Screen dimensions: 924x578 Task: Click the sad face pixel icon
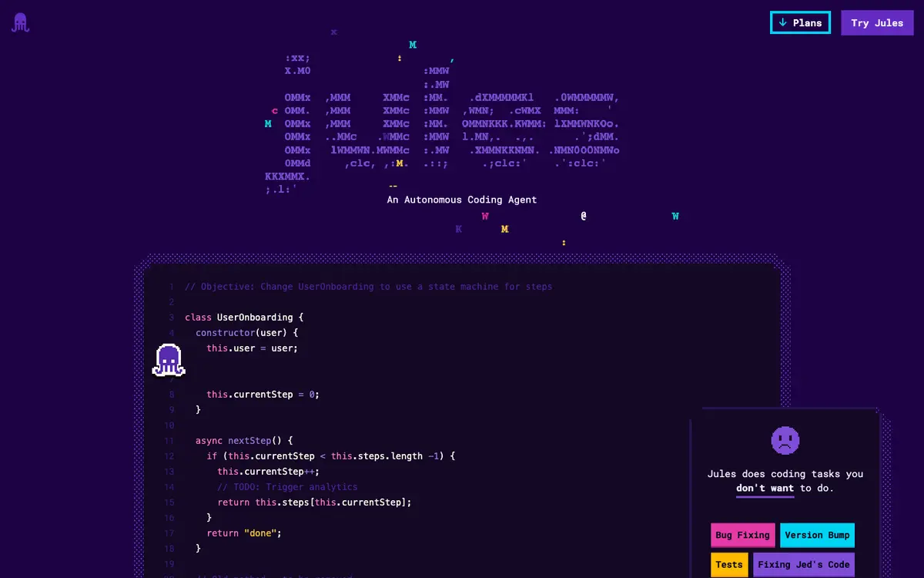pos(785,440)
